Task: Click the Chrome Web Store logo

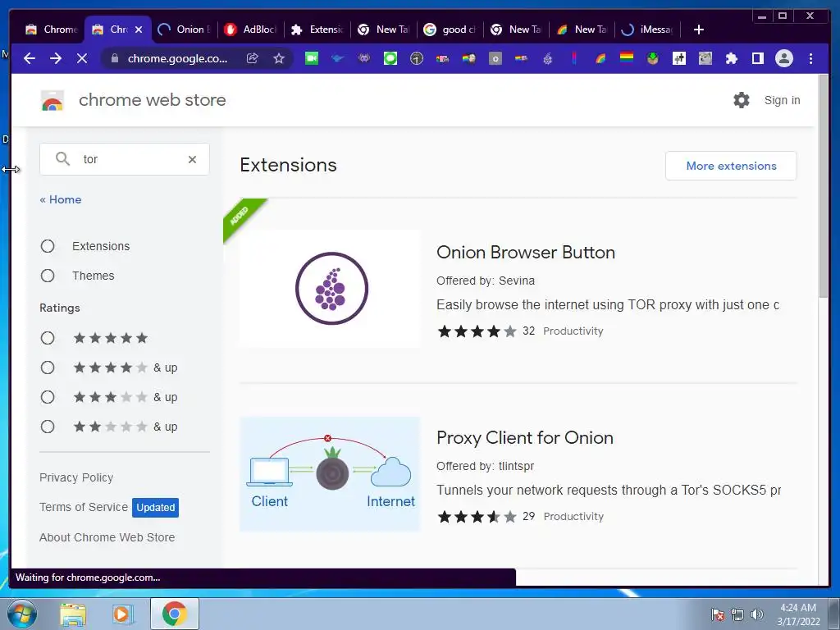Action: tap(52, 100)
